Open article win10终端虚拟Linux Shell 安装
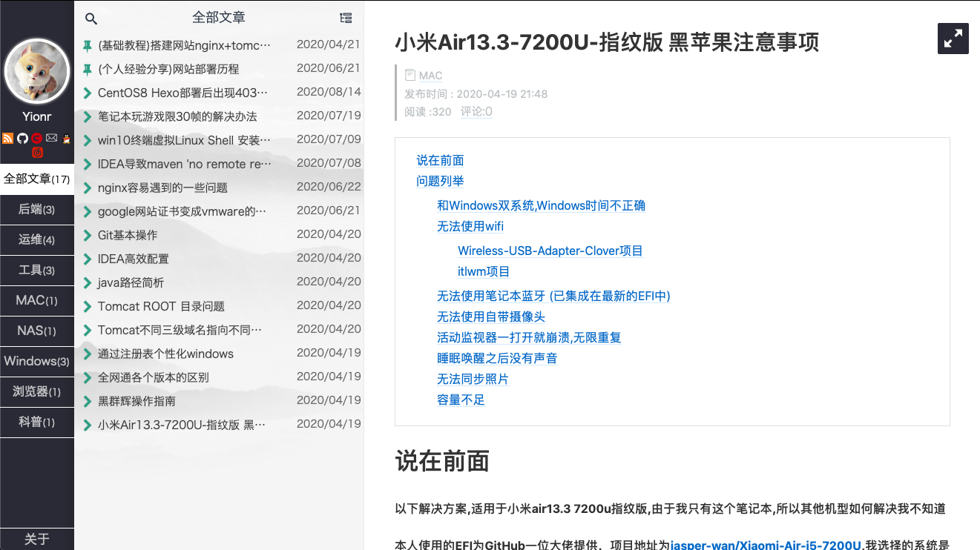 coord(184,140)
